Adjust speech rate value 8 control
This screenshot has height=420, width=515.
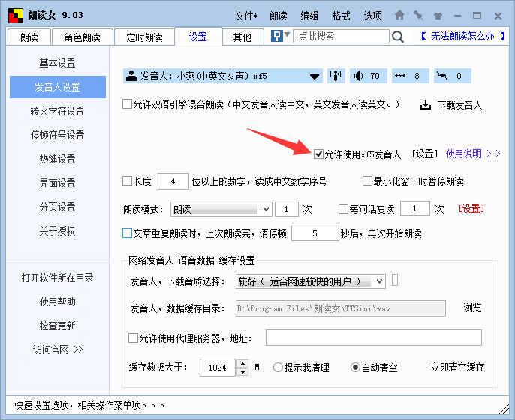click(410, 76)
